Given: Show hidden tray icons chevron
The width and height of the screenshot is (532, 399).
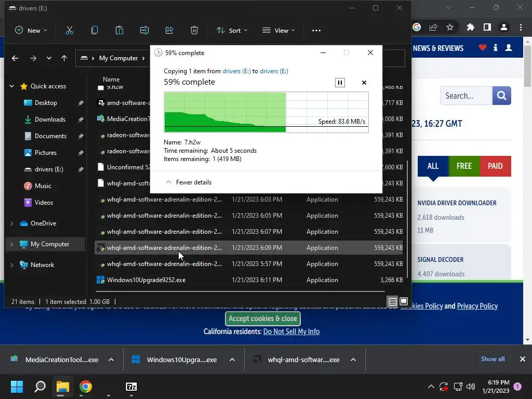Looking at the screenshot, I should [431, 387].
